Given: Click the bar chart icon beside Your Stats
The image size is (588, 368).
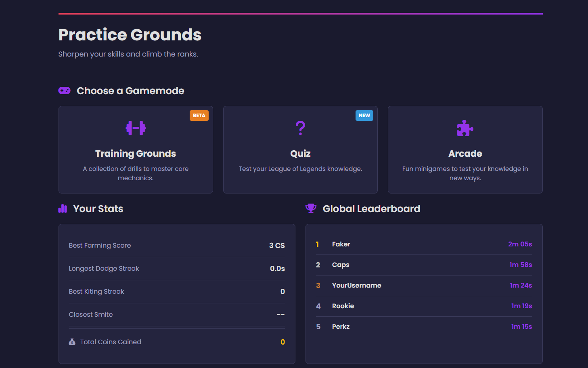Looking at the screenshot, I should pyautogui.click(x=63, y=208).
